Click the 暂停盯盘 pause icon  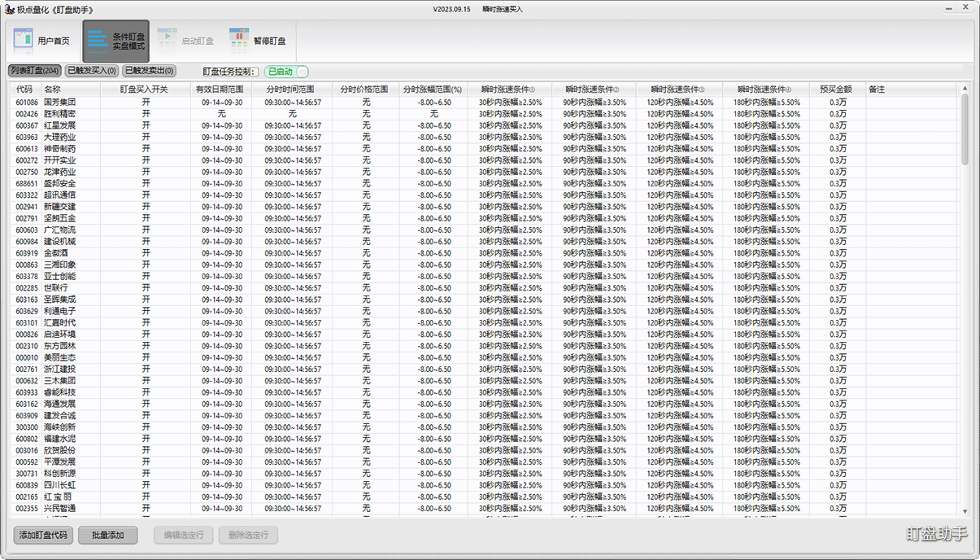pos(257,41)
